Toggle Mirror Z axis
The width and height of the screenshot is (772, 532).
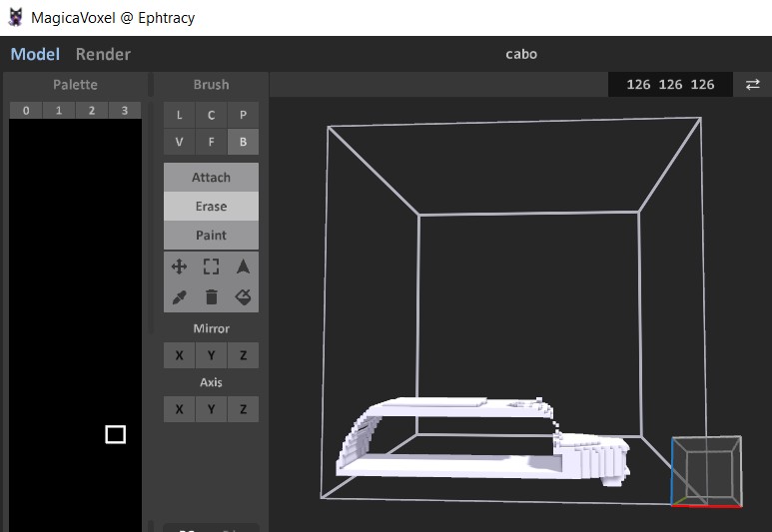[x=244, y=355]
